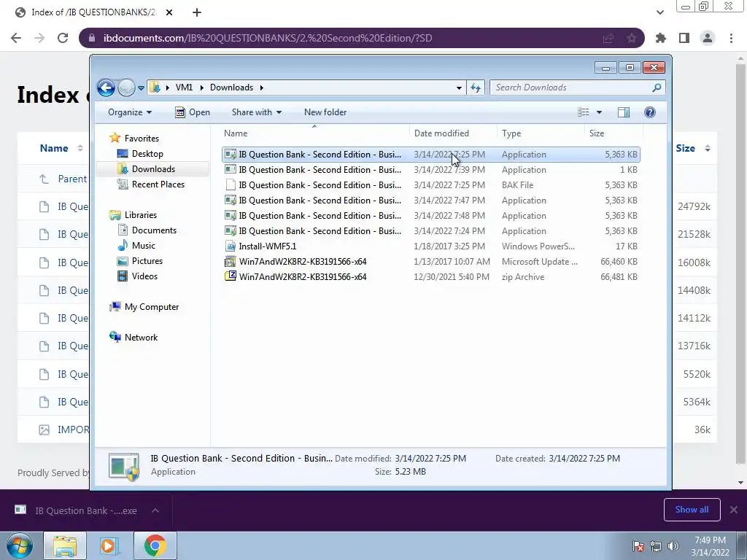
Task: Toggle Chrome's side panel icon
Action: 684,38
